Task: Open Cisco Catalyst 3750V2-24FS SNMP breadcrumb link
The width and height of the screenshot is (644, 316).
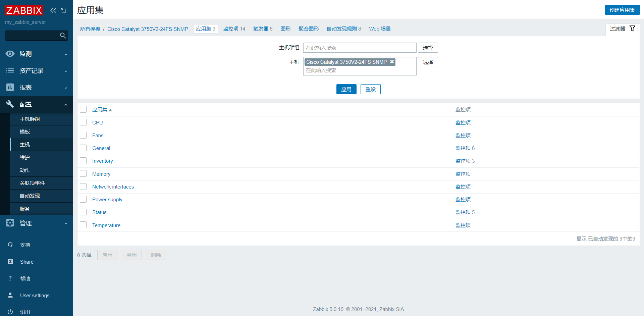Action: point(148,29)
